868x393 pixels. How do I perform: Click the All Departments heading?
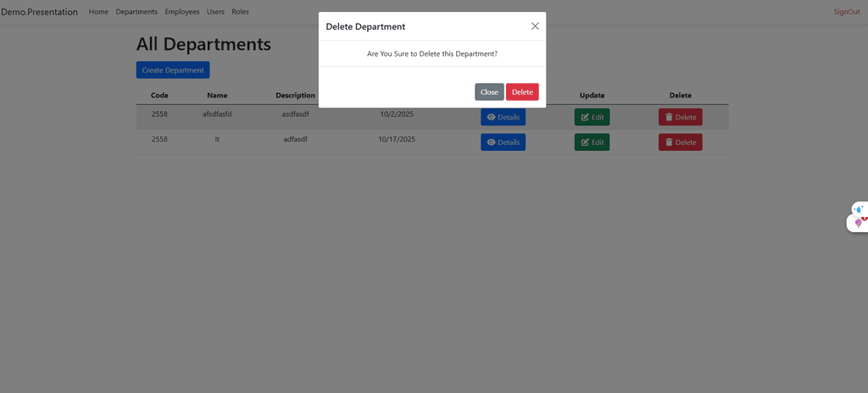(x=203, y=44)
